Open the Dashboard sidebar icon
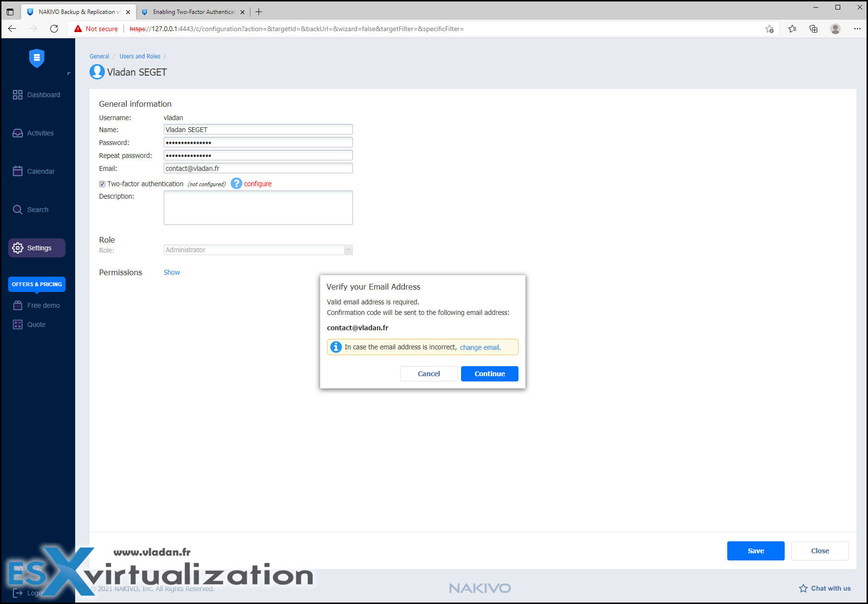Viewport: 868px width, 604px height. pos(18,95)
